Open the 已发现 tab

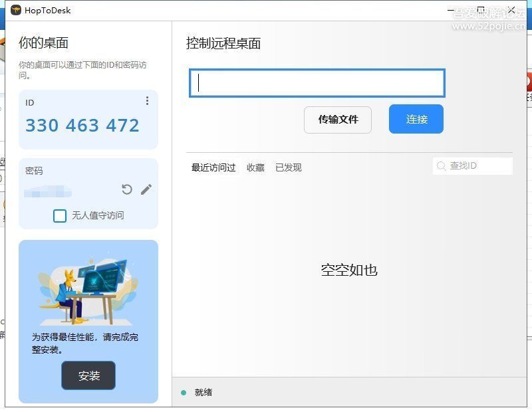(289, 167)
